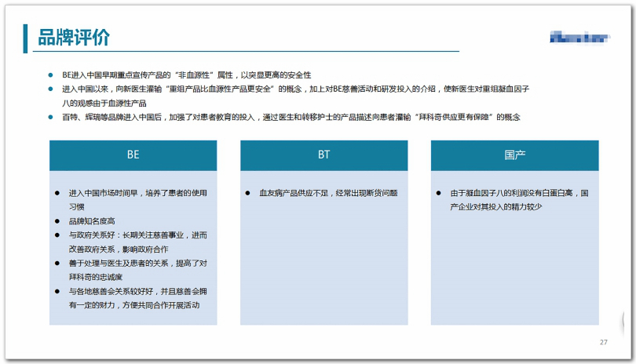Select the 国产 column header
636x364 pixels.
point(515,155)
